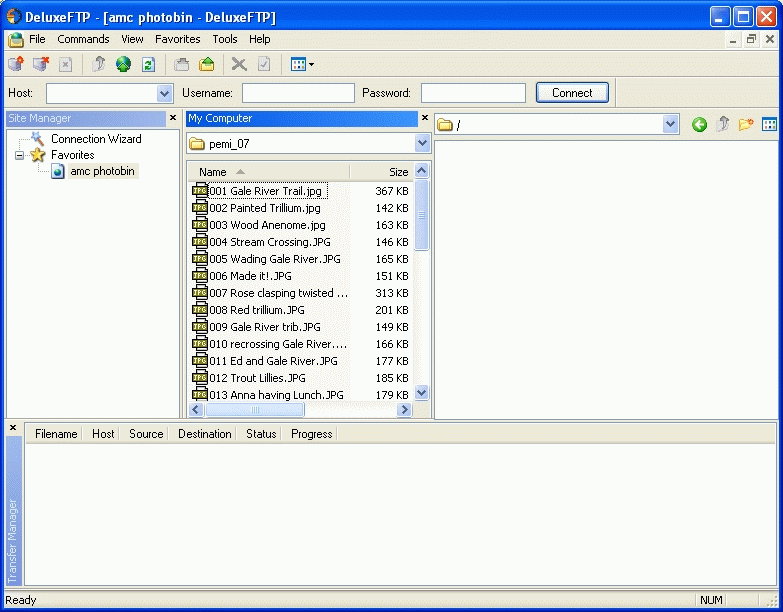783x612 pixels.
Task: Select amc photobin in Site Manager
Action: (x=102, y=171)
